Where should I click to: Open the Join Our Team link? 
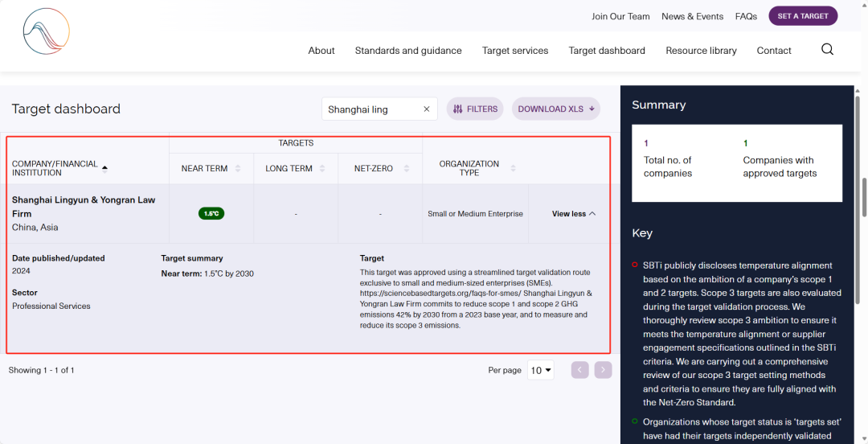coord(620,16)
